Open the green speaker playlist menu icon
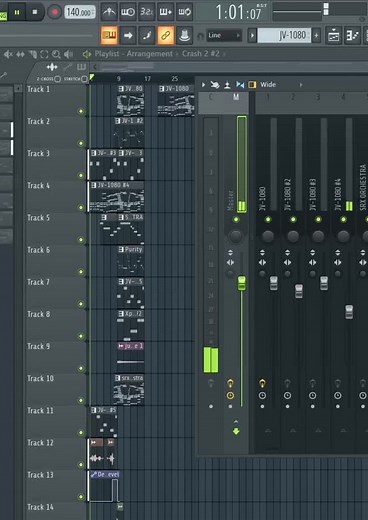 87,54
